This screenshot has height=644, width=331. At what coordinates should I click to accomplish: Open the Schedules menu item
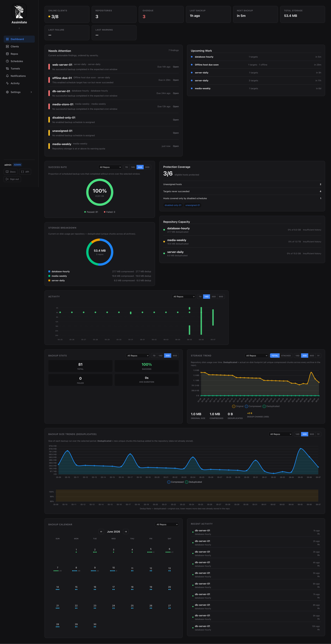(19, 61)
